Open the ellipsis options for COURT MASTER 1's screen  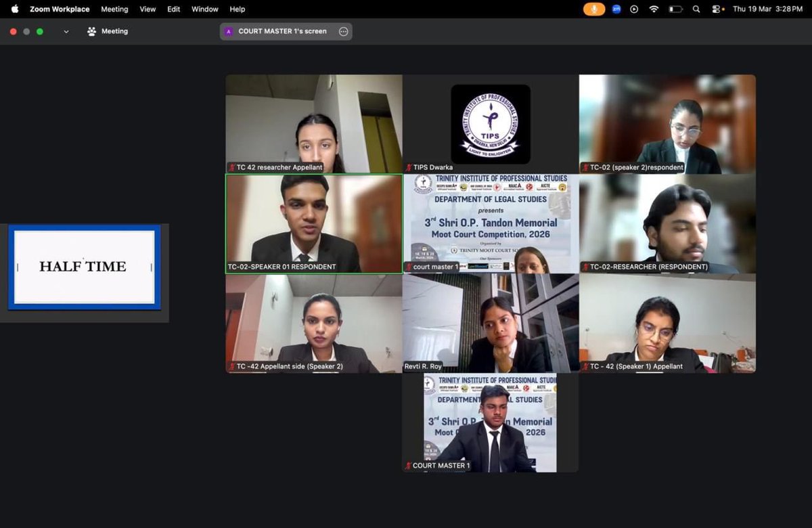[343, 31]
